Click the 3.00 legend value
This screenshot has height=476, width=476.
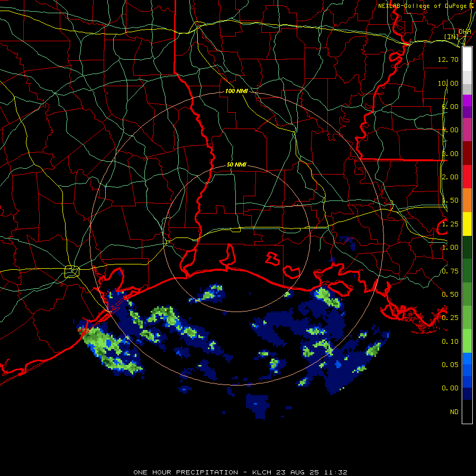click(x=450, y=153)
